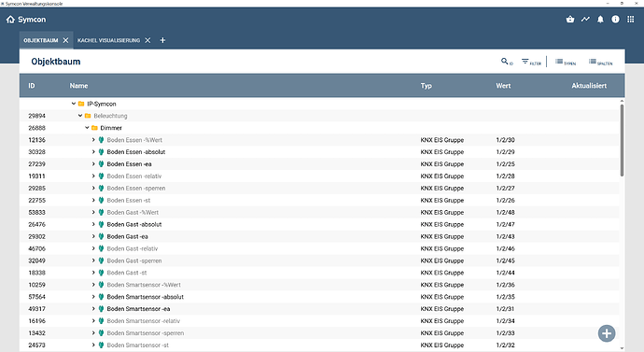
Task: Open the store basket icon
Action: click(x=570, y=20)
